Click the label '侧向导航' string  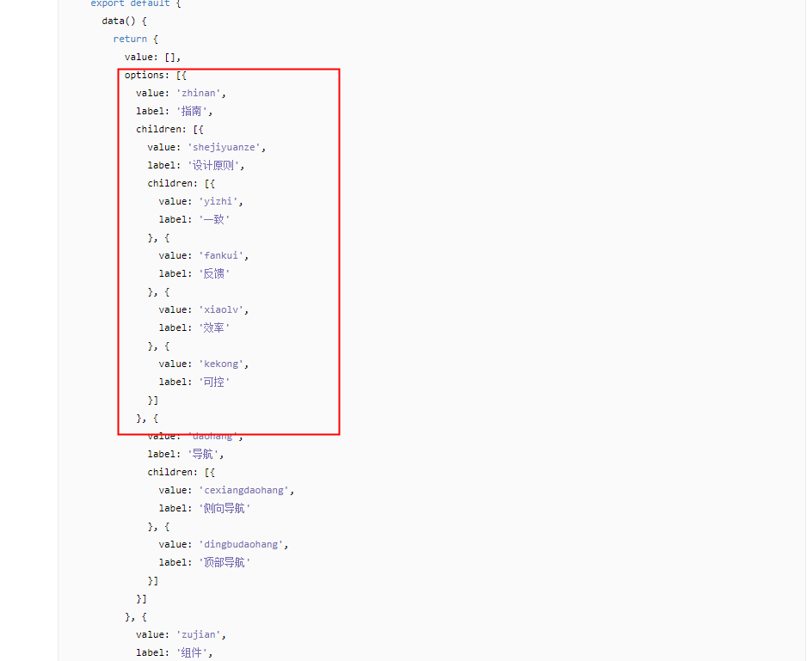225,509
